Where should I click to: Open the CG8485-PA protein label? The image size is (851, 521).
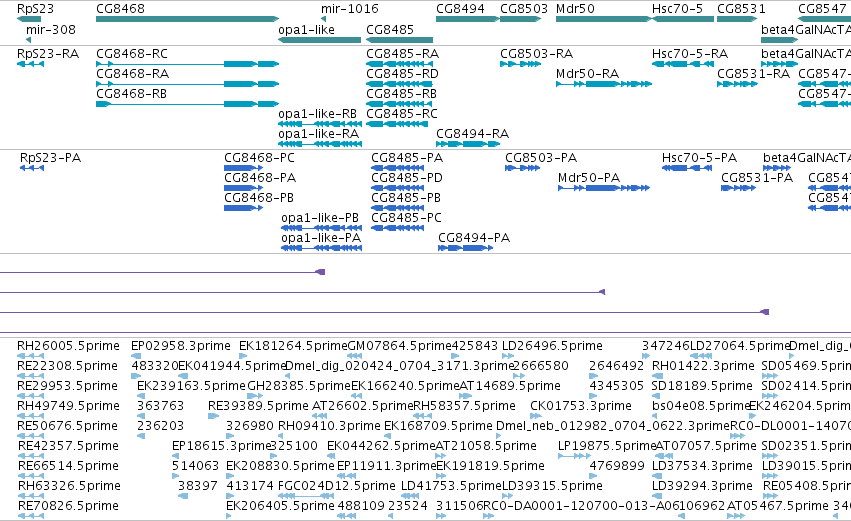[x=407, y=158]
